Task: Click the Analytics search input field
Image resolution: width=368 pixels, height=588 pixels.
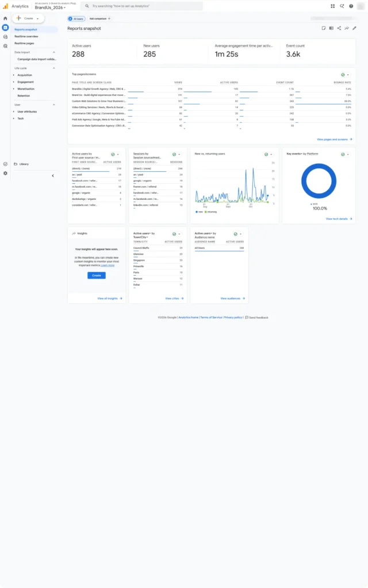Action: pos(143,6)
